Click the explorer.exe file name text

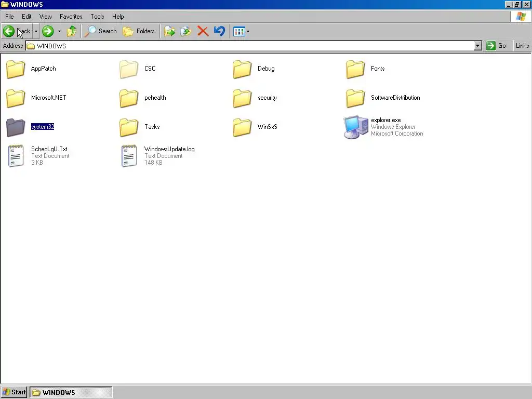(386, 120)
